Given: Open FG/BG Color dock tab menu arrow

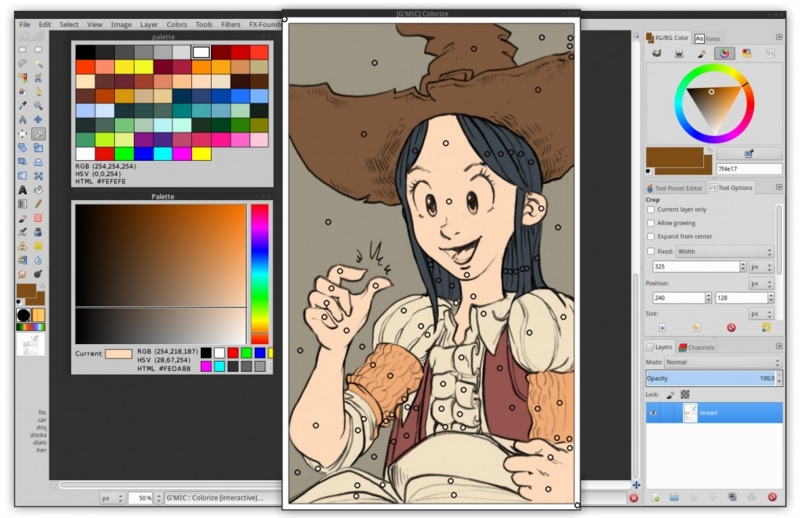Looking at the screenshot, I should click(x=779, y=37).
